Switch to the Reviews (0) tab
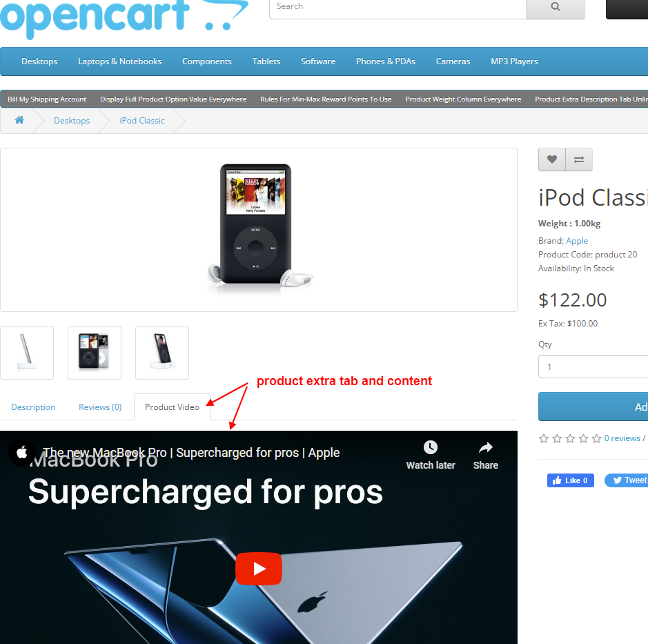This screenshot has height=644, width=648. click(100, 407)
